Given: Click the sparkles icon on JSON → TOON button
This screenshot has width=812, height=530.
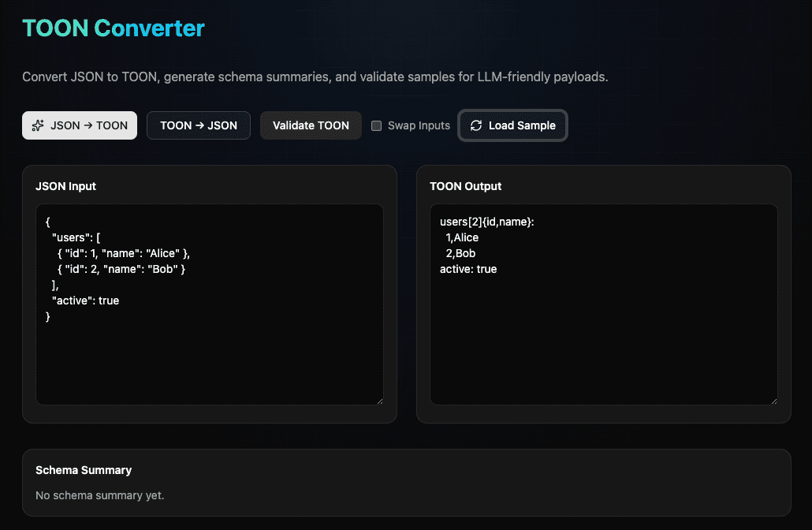Looking at the screenshot, I should tap(38, 125).
